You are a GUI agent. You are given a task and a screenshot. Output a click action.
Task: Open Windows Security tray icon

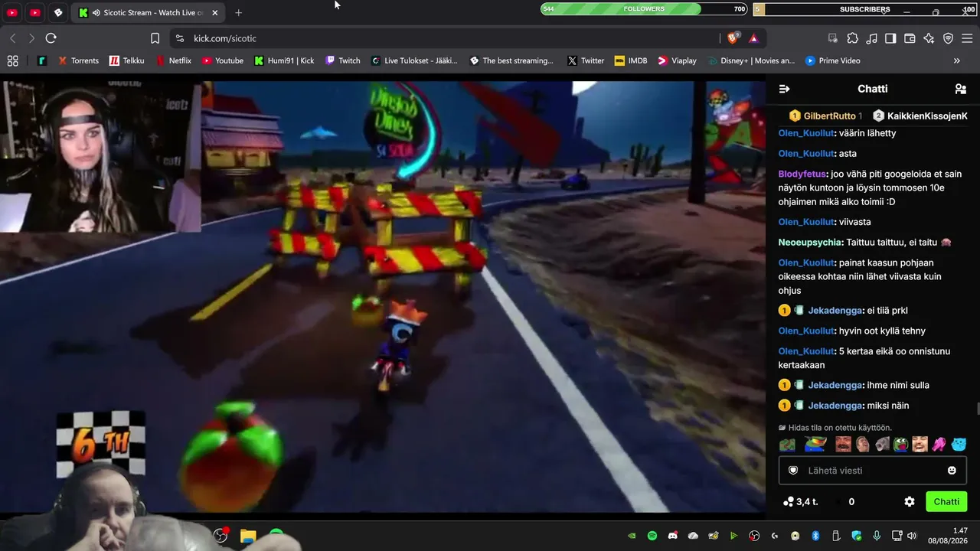pyautogui.click(x=857, y=536)
